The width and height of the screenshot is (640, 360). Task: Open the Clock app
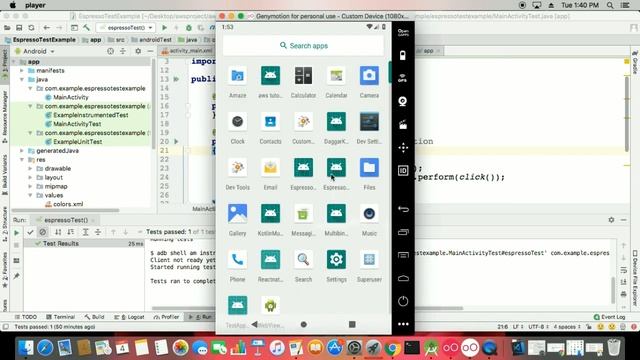tap(238, 122)
